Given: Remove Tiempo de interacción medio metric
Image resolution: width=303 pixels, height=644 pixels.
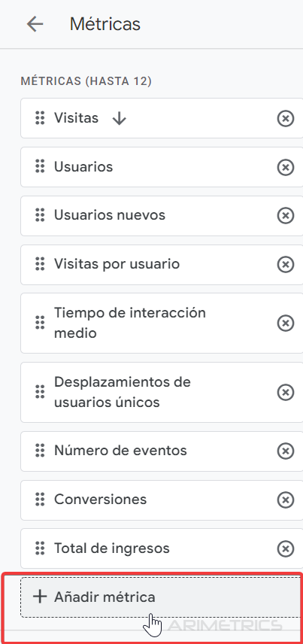Looking at the screenshot, I should [286, 323].
